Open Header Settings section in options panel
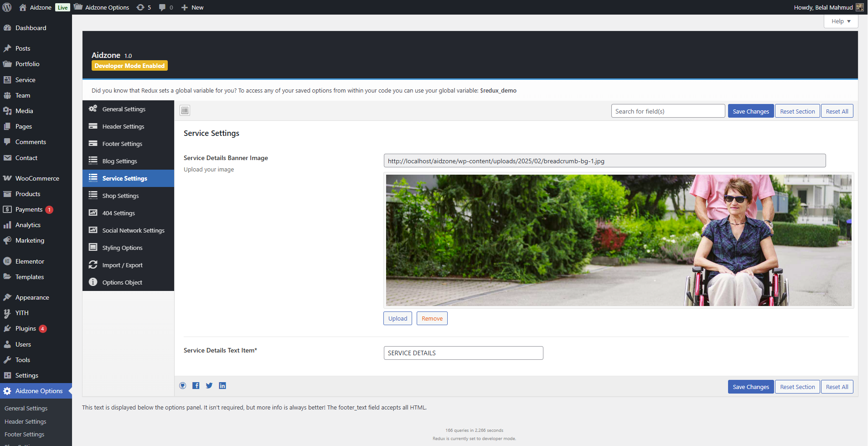 123,126
